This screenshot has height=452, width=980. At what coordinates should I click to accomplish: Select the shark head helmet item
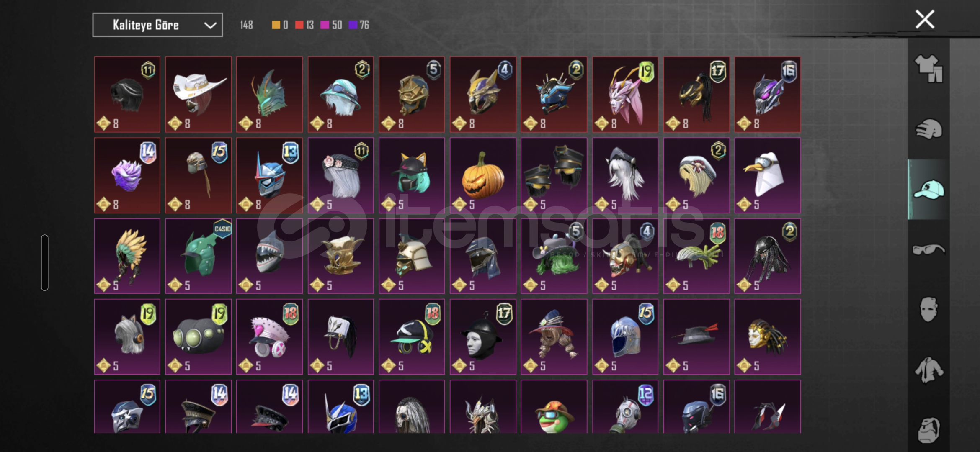tap(269, 256)
